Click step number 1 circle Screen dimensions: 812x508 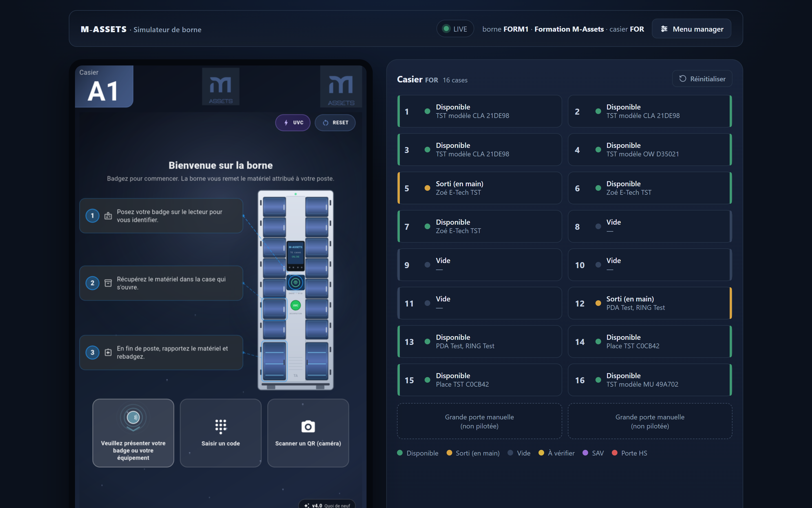pos(92,216)
